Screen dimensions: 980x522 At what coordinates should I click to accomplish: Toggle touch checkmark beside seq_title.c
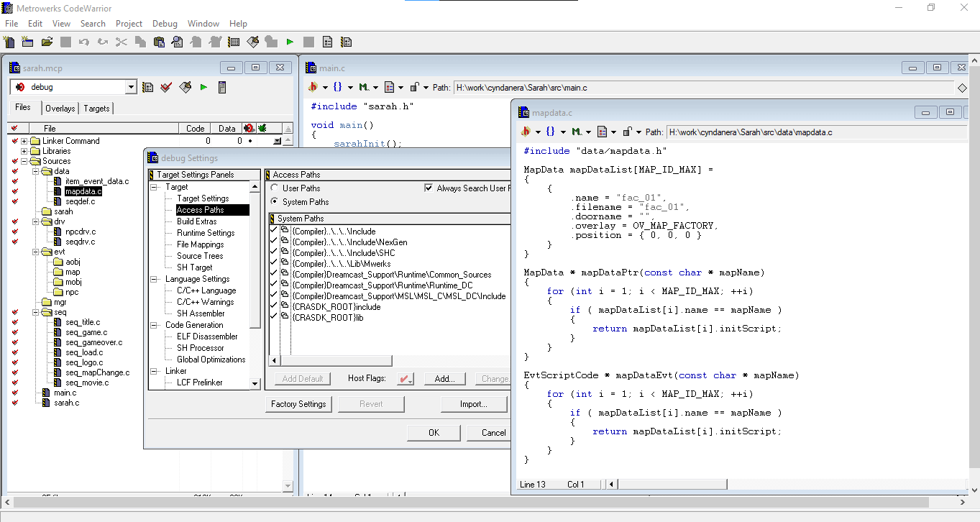click(x=14, y=323)
